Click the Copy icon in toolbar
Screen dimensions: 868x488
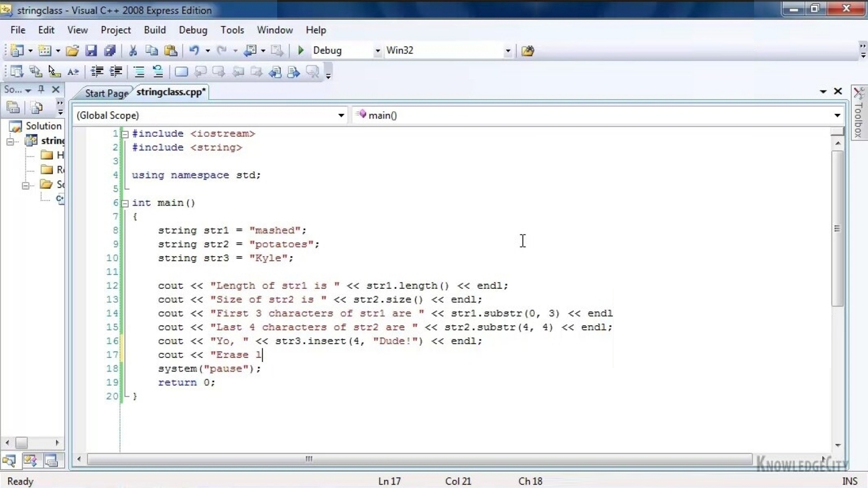pos(152,51)
